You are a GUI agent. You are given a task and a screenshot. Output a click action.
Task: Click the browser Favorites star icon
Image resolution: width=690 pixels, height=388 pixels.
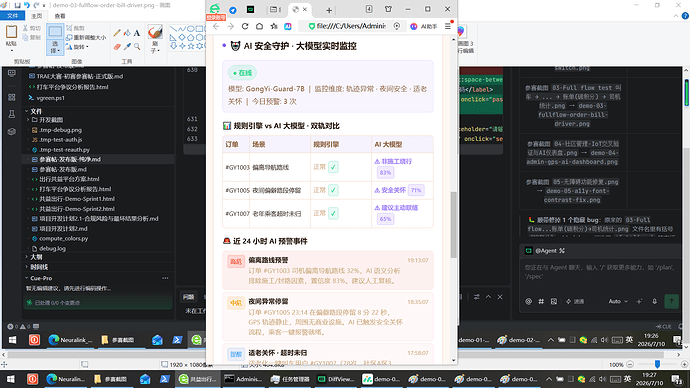274,26
